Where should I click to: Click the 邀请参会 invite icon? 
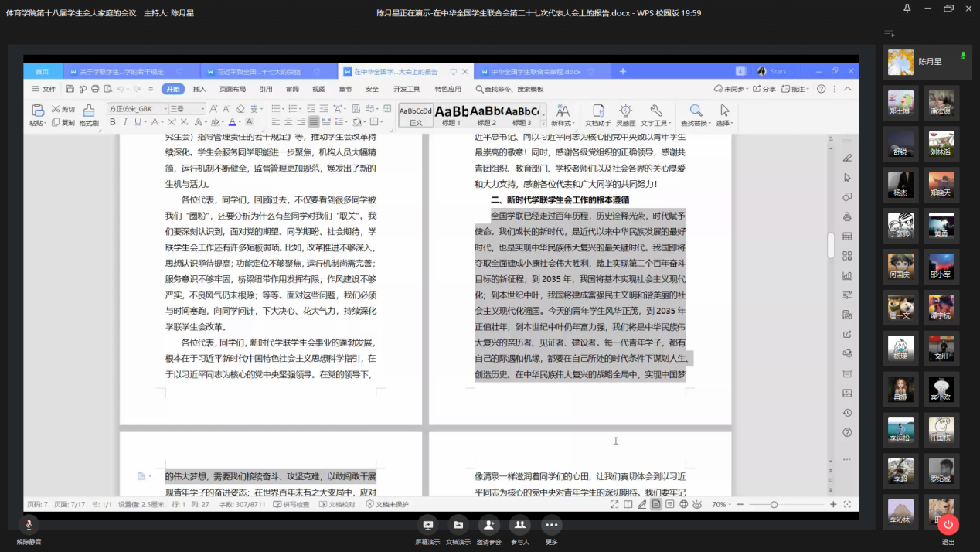[488, 525]
